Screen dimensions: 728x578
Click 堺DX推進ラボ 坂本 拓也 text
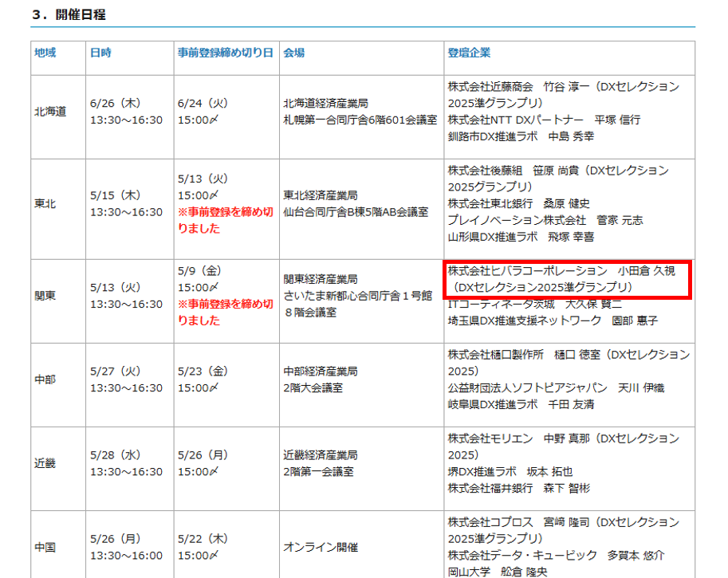510,471
